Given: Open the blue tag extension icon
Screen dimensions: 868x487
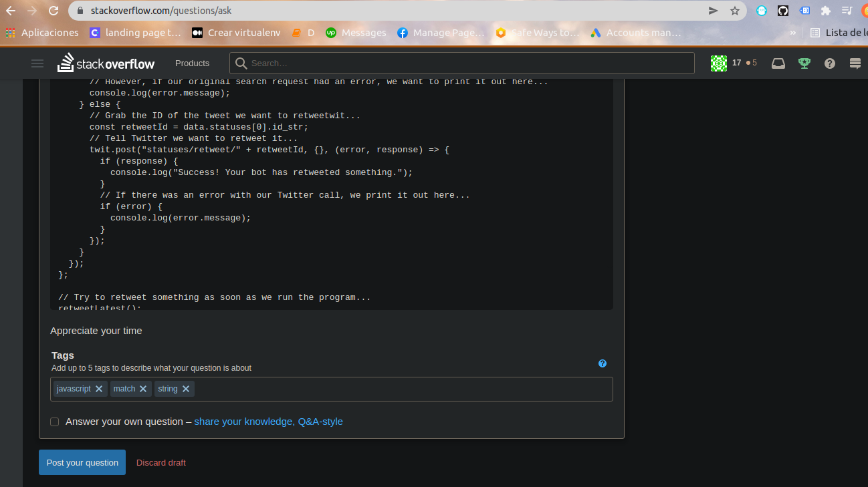Looking at the screenshot, I should 805,11.
